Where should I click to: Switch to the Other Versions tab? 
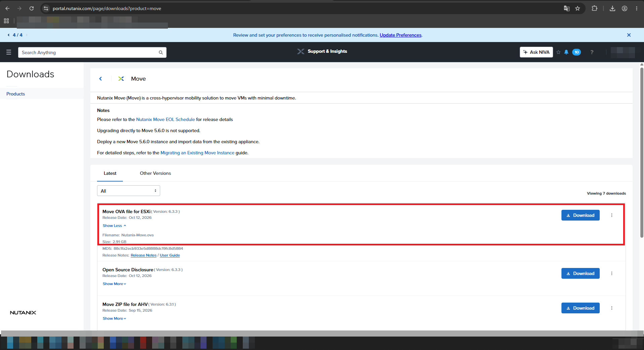(155, 173)
